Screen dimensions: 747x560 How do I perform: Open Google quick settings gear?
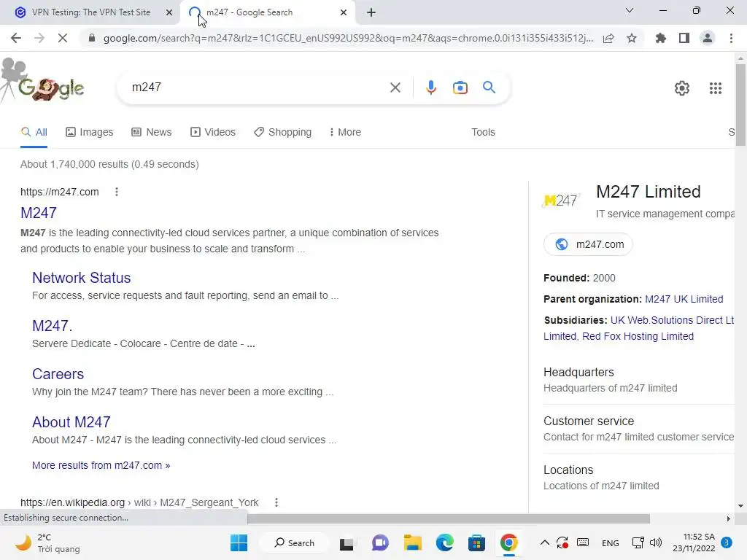[682, 88]
